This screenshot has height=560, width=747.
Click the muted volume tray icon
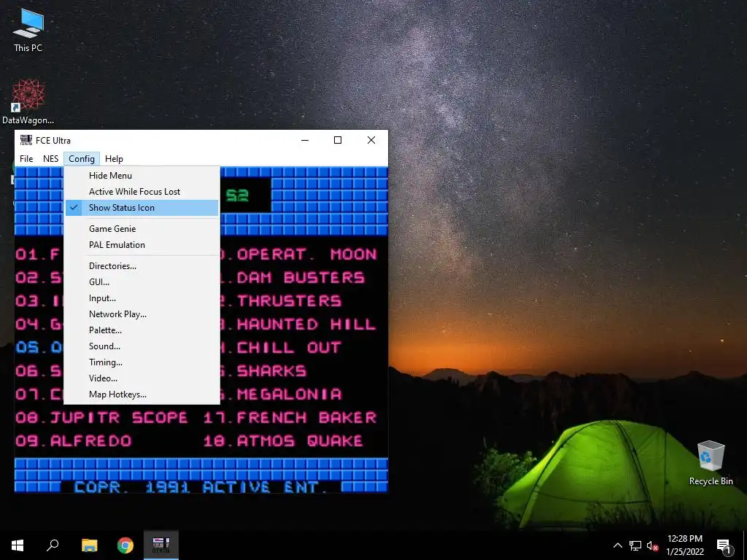652,545
